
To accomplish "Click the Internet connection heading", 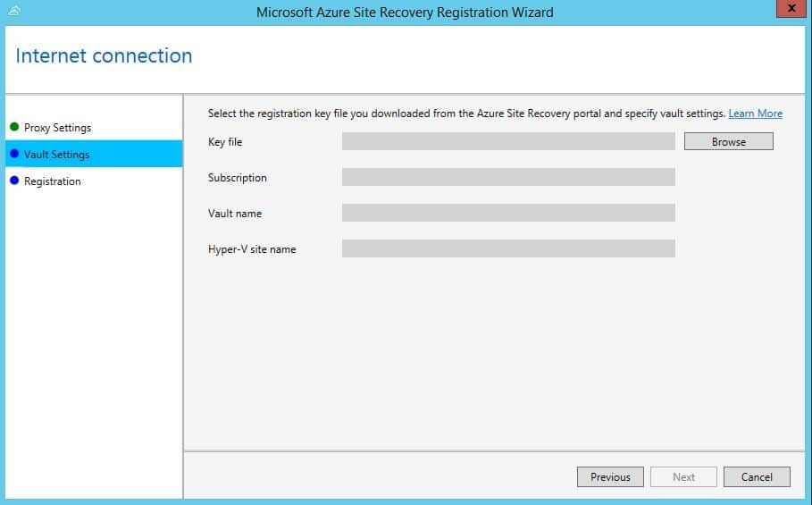I will [104, 55].
